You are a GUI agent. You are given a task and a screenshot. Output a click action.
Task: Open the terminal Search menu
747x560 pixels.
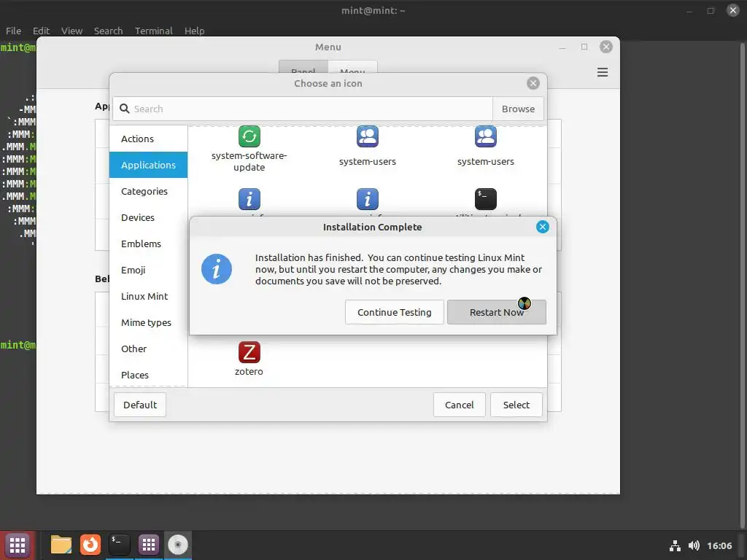pyautogui.click(x=108, y=31)
